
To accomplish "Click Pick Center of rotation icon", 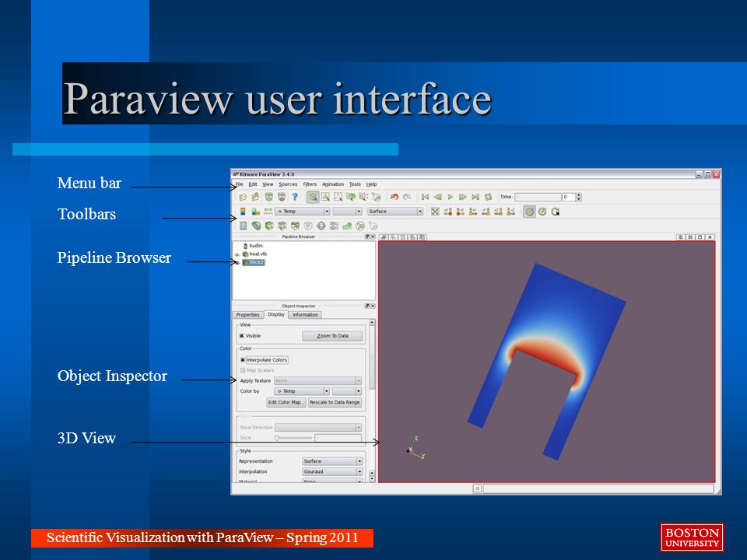I will click(556, 212).
